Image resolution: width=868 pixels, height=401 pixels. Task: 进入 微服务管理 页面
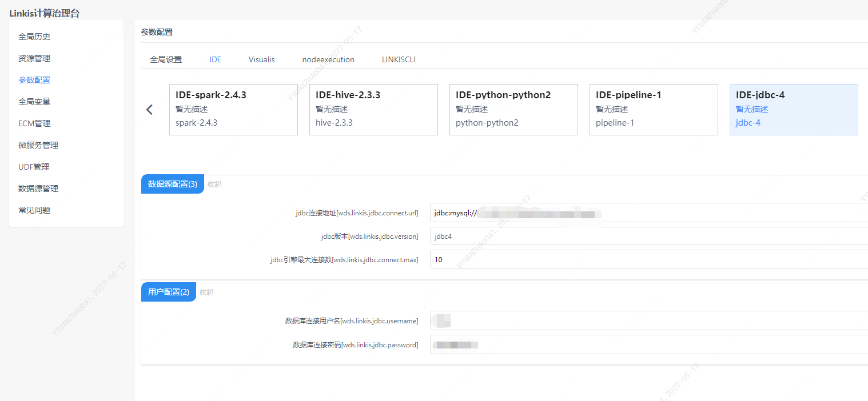click(37, 145)
